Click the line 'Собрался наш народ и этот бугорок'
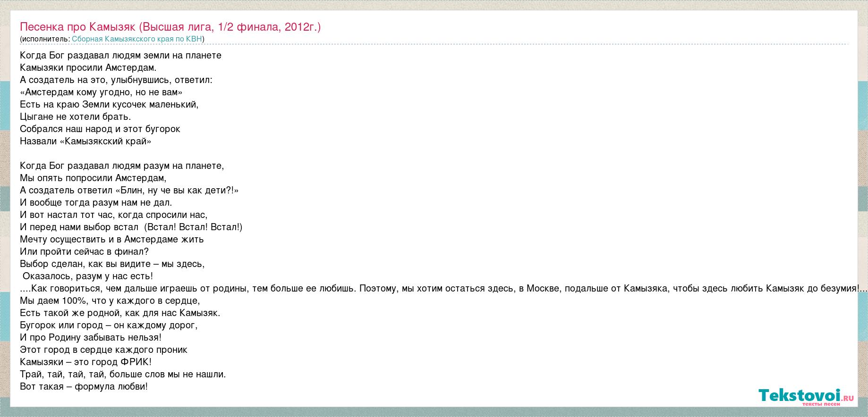The width and height of the screenshot is (868, 417). pyautogui.click(x=100, y=129)
